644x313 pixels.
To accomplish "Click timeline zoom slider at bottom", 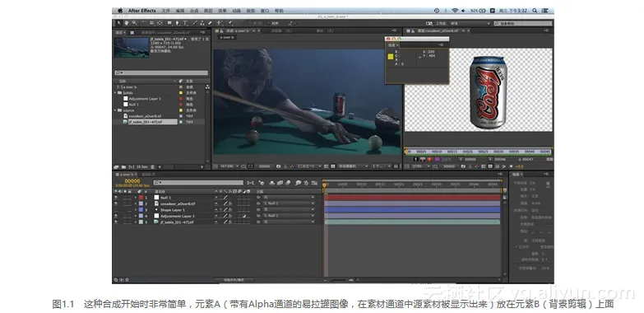I will coord(339,280).
